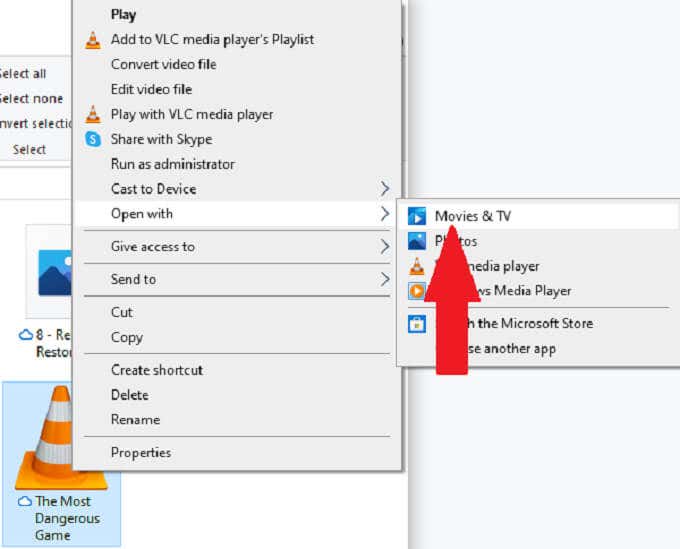Choose Delete from the context menu
This screenshot has height=549, width=680.
238,395
